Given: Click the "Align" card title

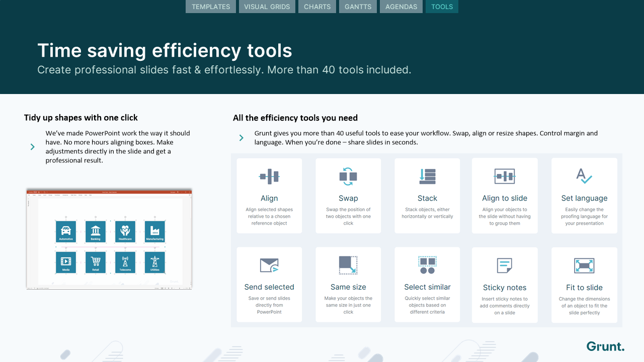Looking at the screenshot, I should [x=269, y=198].
